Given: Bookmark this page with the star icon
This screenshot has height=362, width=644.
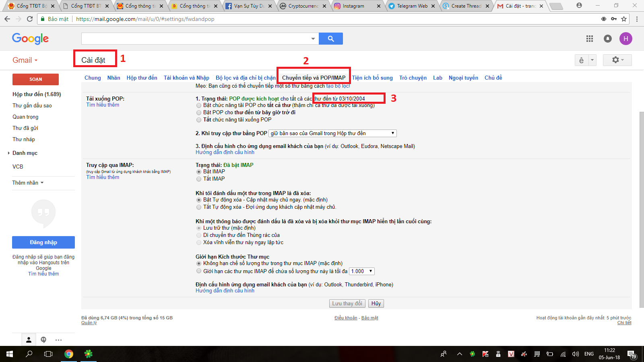Looking at the screenshot, I should [624, 19].
